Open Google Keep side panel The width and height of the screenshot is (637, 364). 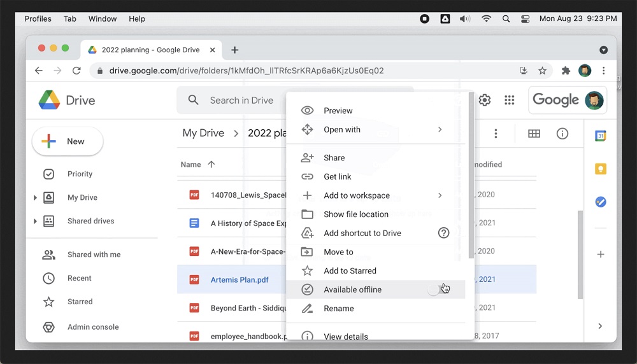pos(601,169)
